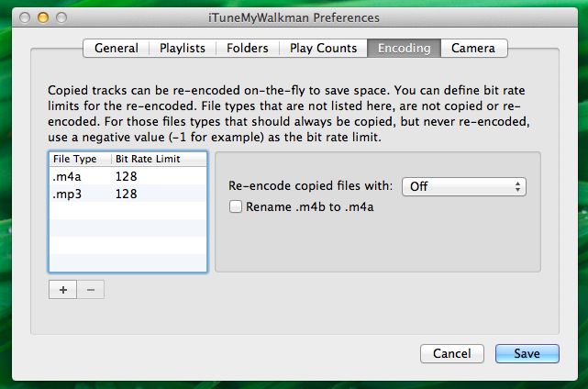This screenshot has width=588, height=389.
Task: Add a new file type with plus button
Action: tap(62, 290)
